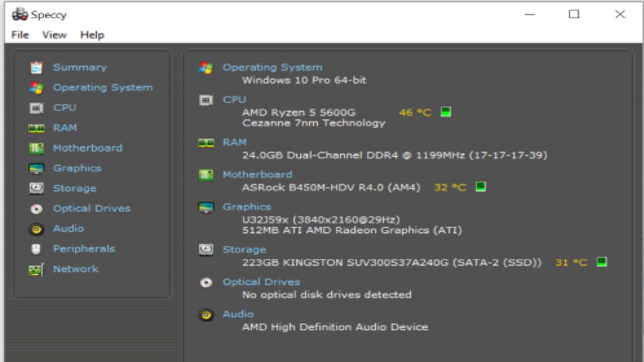
Task: Click the Graphics monitor icon in sidebar
Action: click(36, 168)
